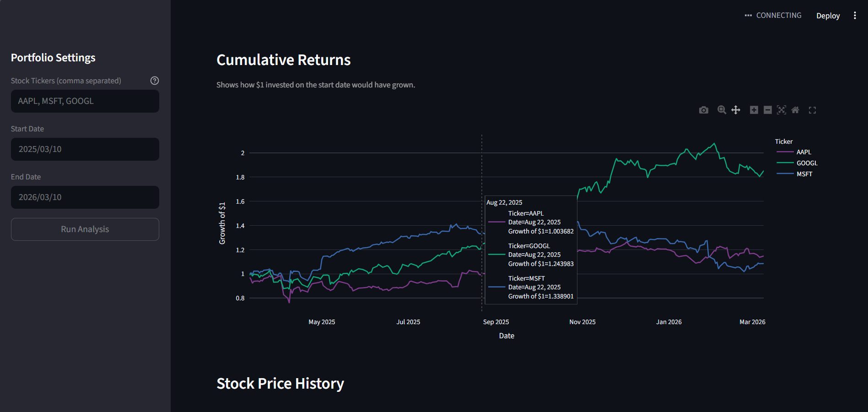The image size is (868, 412).
Task: Click the 'Ticker' legend title
Action: 784,141
